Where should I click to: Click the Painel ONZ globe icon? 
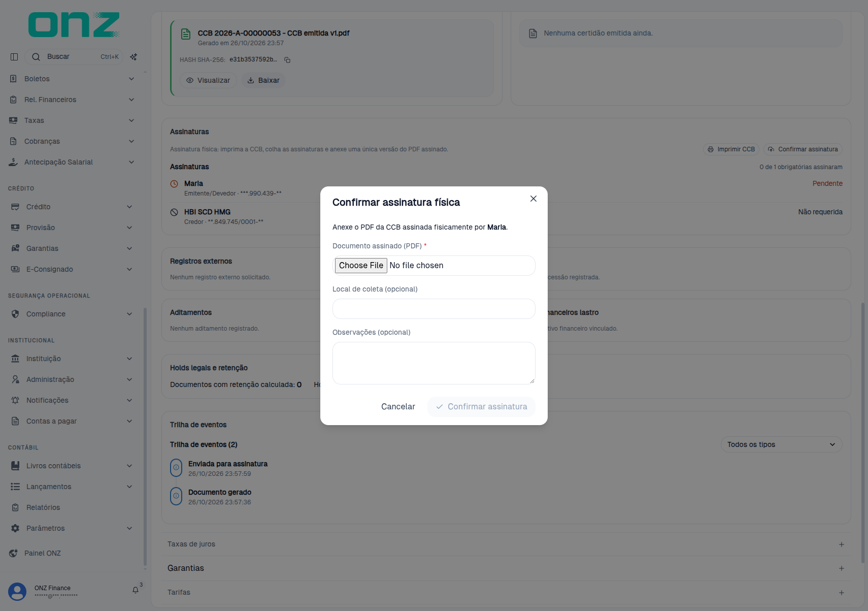13,553
